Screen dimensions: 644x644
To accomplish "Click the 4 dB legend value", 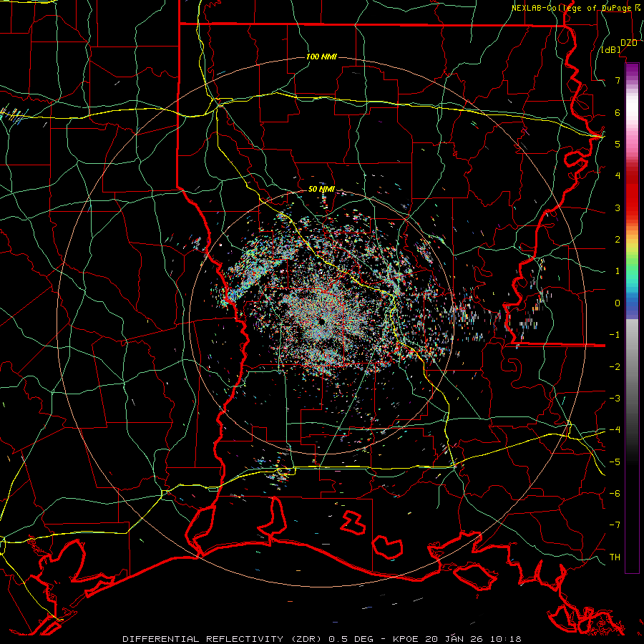I will click(618, 176).
